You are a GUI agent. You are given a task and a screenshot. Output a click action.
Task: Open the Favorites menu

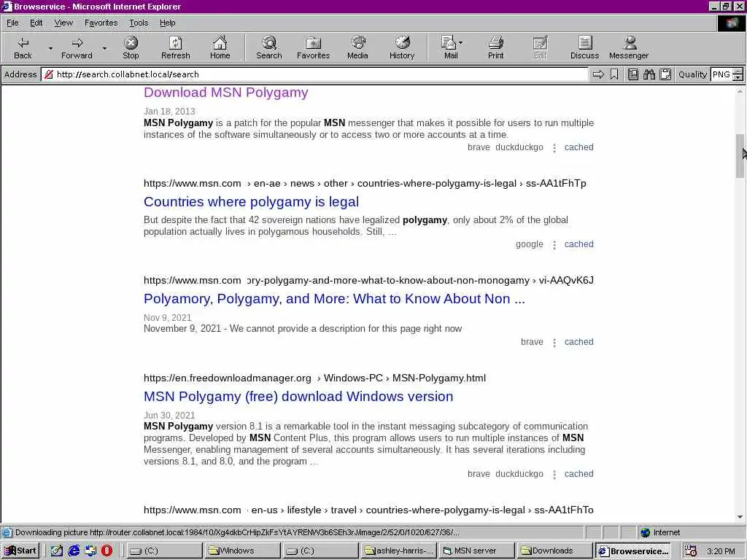coord(101,23)
